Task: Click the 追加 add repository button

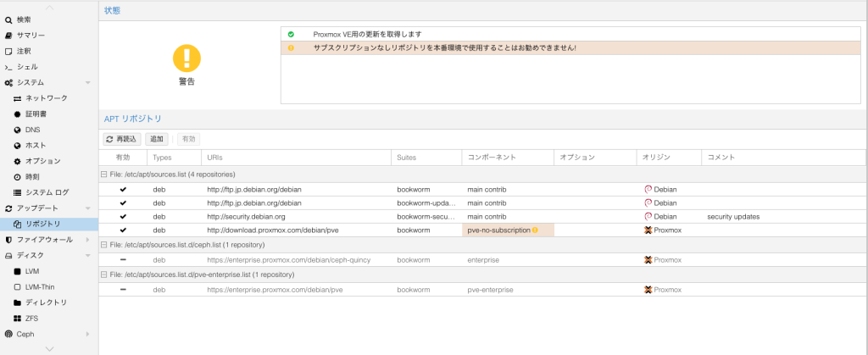Action: point(156,139)
